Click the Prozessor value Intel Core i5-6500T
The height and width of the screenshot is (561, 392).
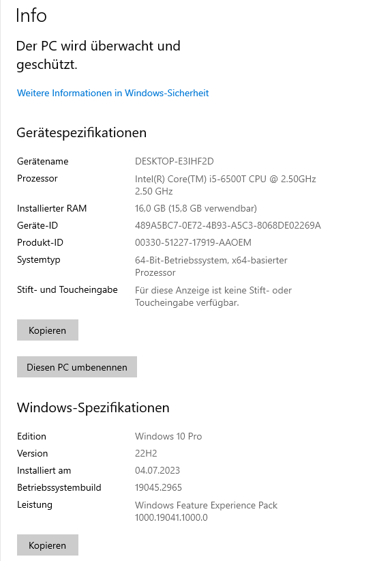(226, 185)
